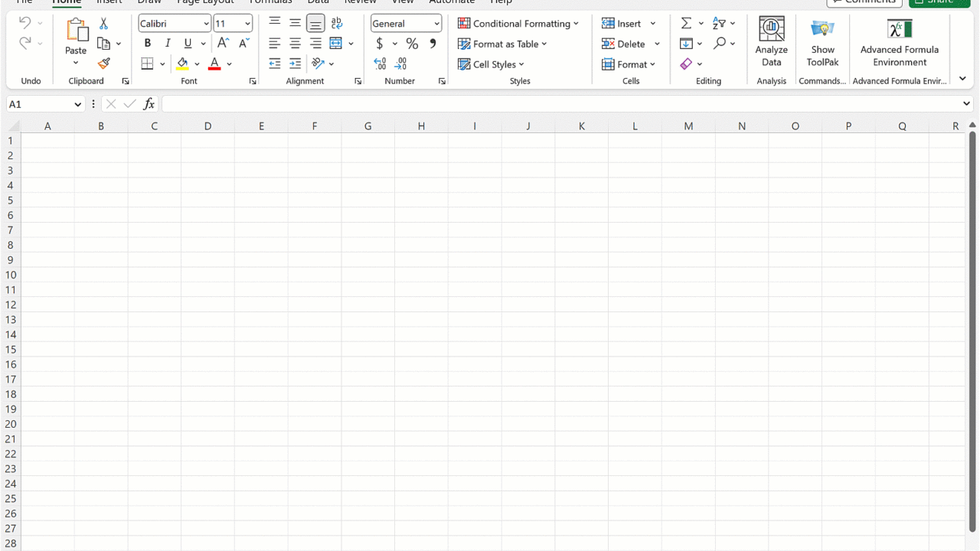Open the Conditional Formatting dropdown
The width and height of the screenshot is (980, 551).
click(x=518, y=24)
